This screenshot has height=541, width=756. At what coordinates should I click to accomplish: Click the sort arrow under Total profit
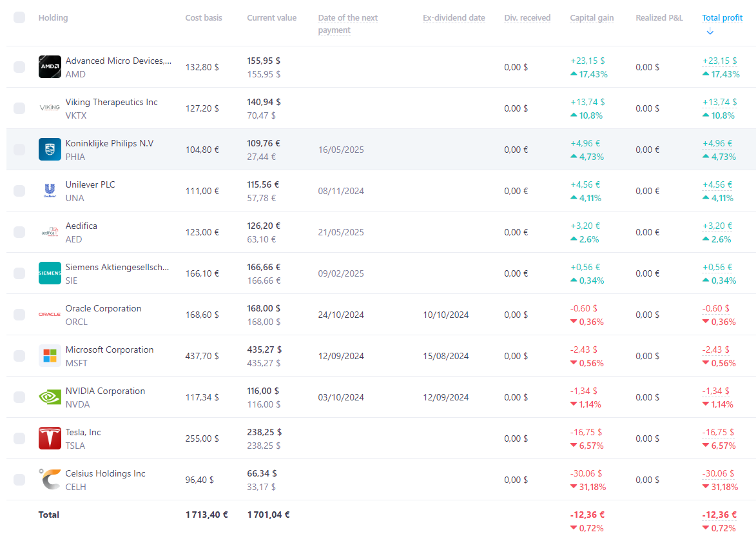[710, 32]
